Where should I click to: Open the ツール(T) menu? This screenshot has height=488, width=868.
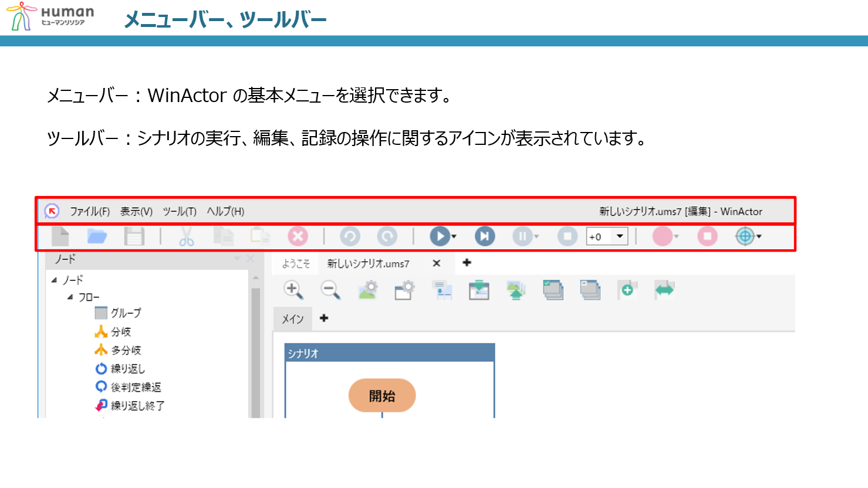180,212
